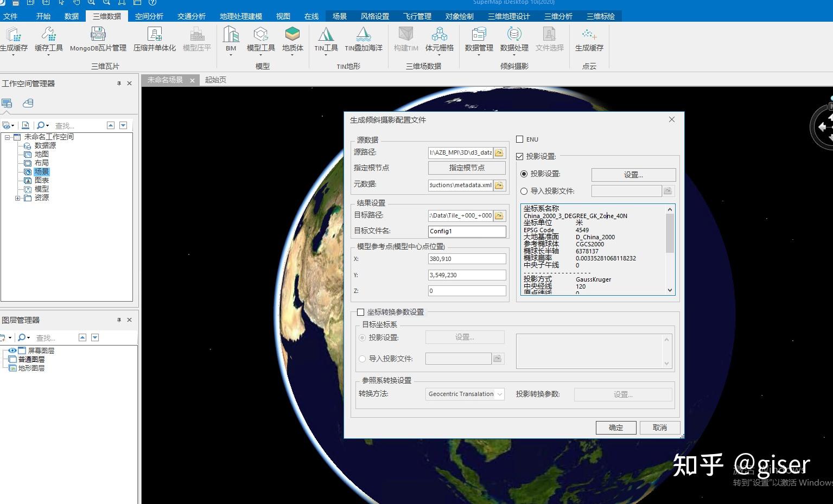Click the 压缩并单体化 icon
The height and width of the screenshot is (504, 833).
tap(155, 38)
